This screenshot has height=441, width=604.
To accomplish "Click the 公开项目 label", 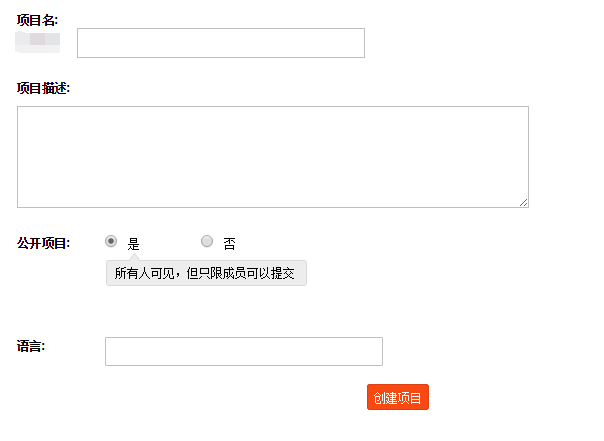I will [43, 243].
